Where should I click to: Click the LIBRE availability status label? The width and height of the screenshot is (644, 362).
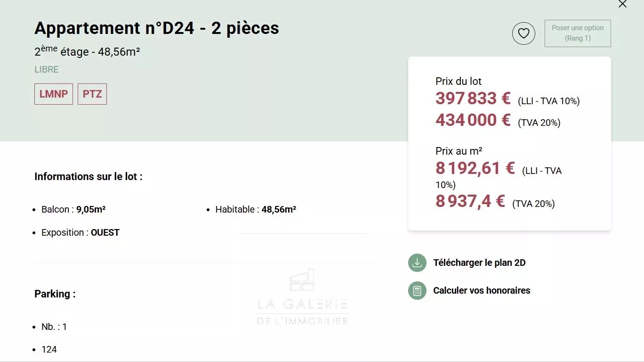(47, 69)
